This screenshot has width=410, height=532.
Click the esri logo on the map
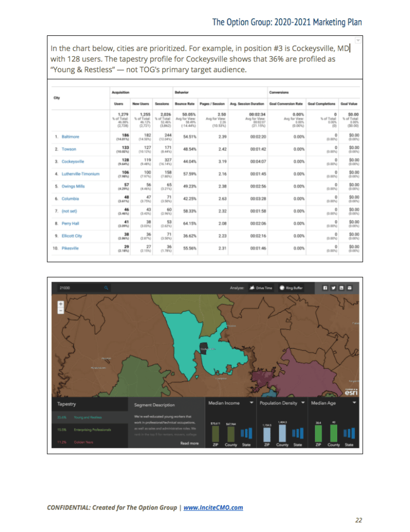pos(351,392)
